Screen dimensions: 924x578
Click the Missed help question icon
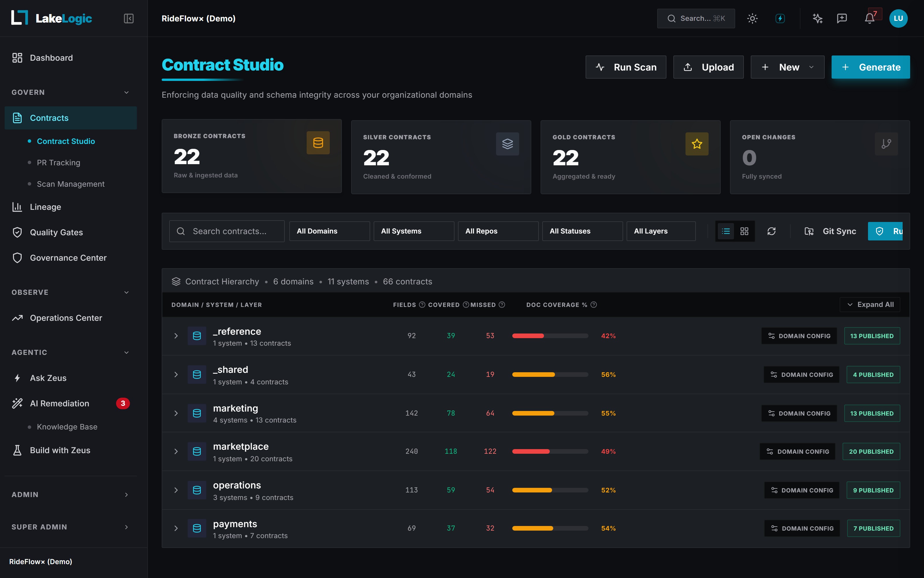tap(502, 305)
